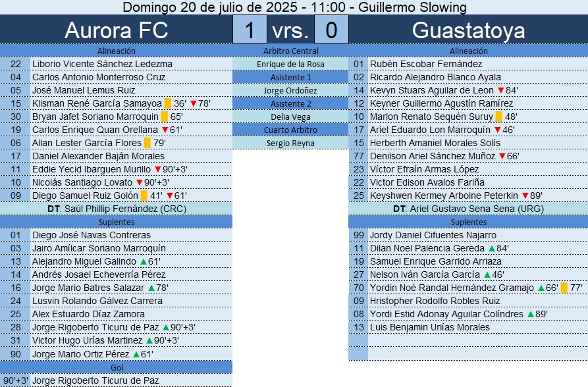Click red arrow beside Keyshwen Kermey Arboine Peterkin
588x387 pixels.
525,195
